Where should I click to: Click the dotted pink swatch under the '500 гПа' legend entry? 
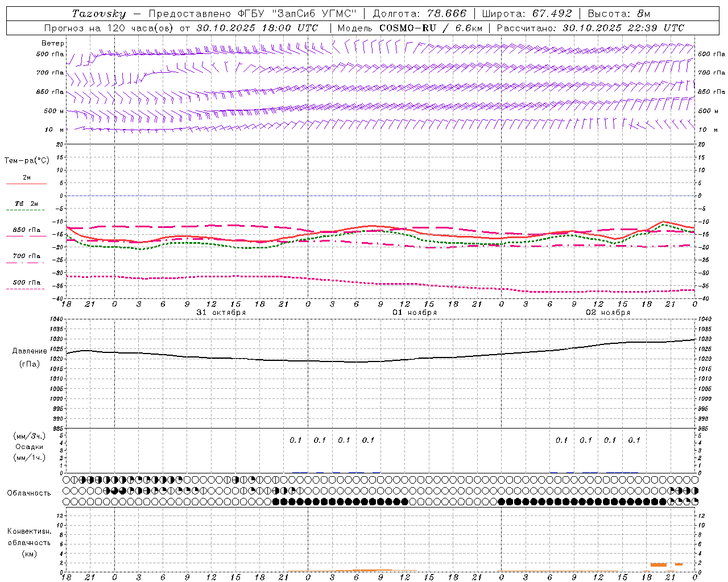[x=26, y=289]
